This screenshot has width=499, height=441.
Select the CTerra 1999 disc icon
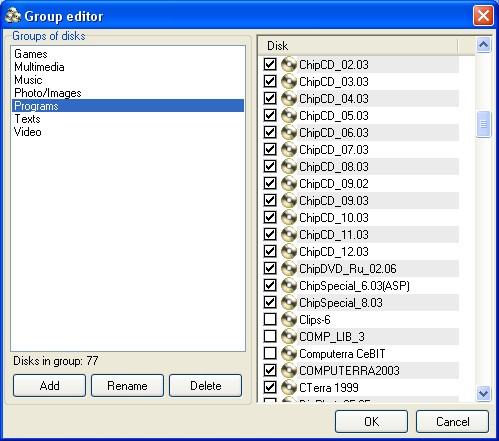289,387
